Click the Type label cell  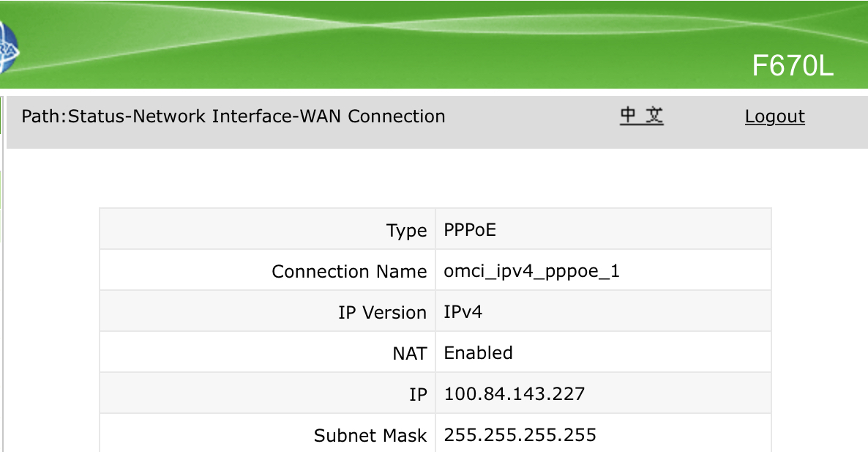[x=267, y=229]
